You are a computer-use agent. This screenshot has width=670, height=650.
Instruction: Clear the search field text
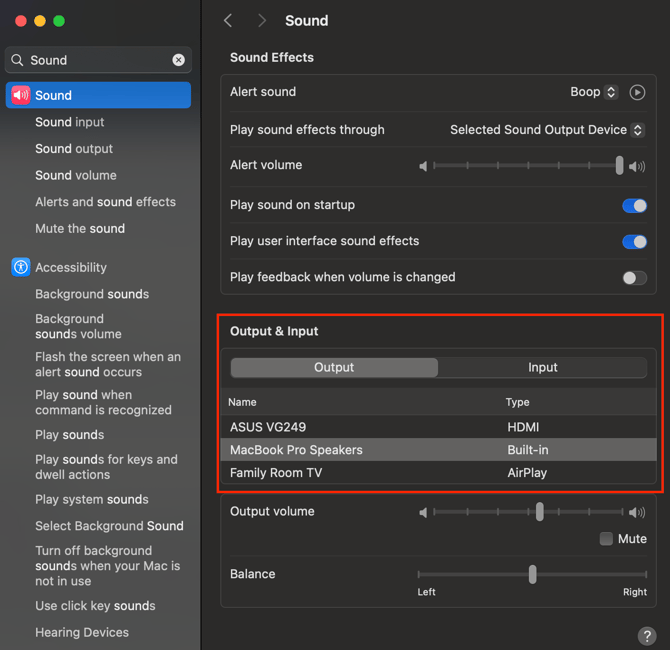point(179,60)
